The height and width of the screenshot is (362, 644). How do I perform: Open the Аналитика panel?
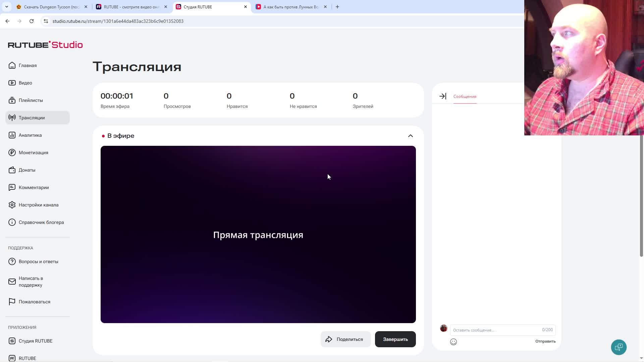coord(30,135)
